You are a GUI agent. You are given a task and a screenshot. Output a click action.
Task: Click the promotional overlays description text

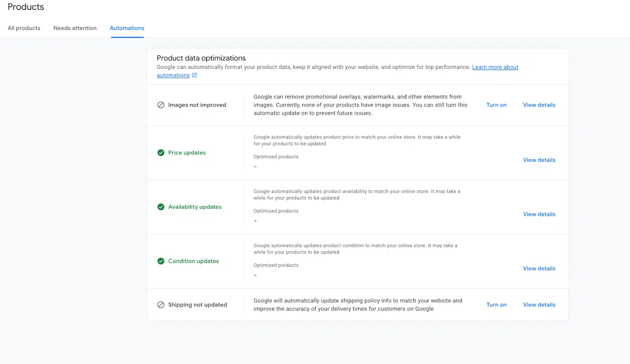coord(360,105)
